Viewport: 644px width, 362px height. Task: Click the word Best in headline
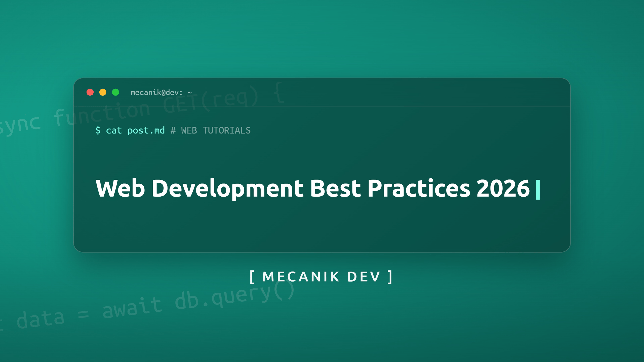tap(335, 188)
